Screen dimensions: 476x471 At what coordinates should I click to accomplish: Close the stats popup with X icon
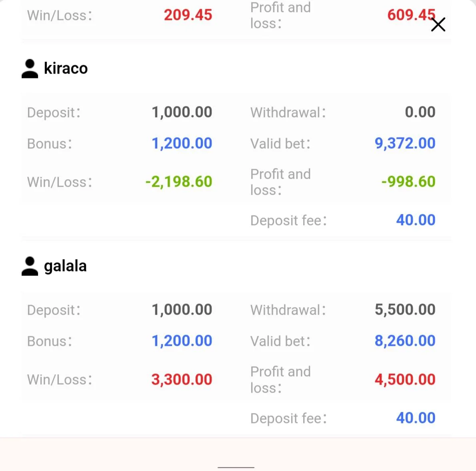[x=438, y=24]
